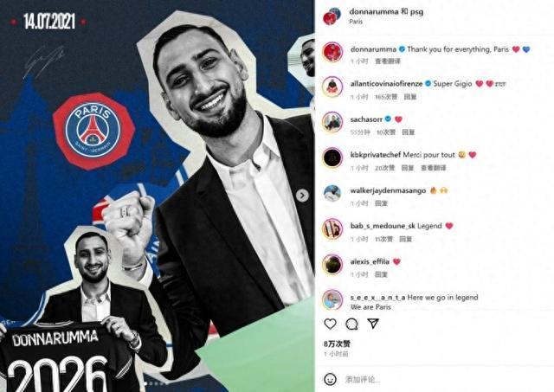
Task: Click the Paris location link
Action: click(356, 22)
